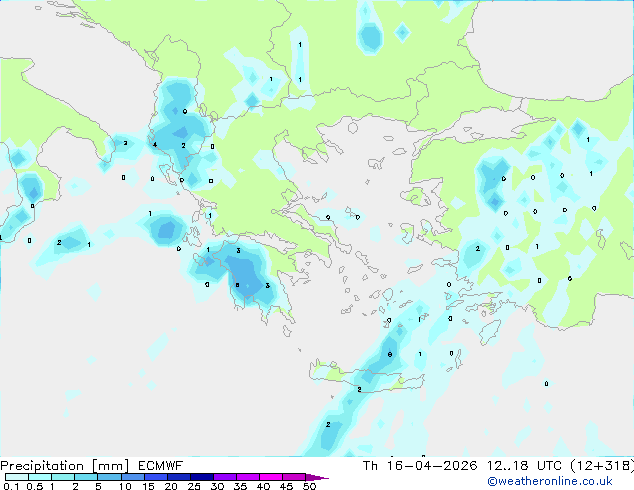Select the legend swatch between 5 and 10
Image resolution: width=634 pixels, height=490 pixels.
[x=110, y=477]
